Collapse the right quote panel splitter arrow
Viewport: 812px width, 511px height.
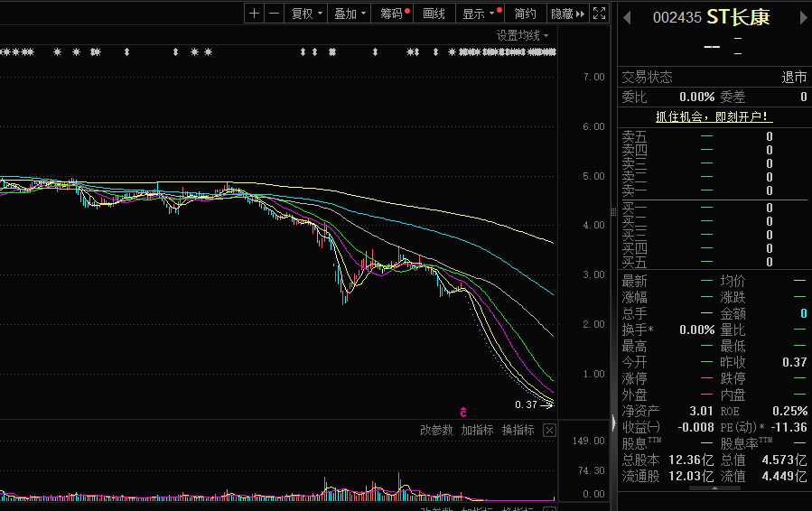click(x=615, y=425)
